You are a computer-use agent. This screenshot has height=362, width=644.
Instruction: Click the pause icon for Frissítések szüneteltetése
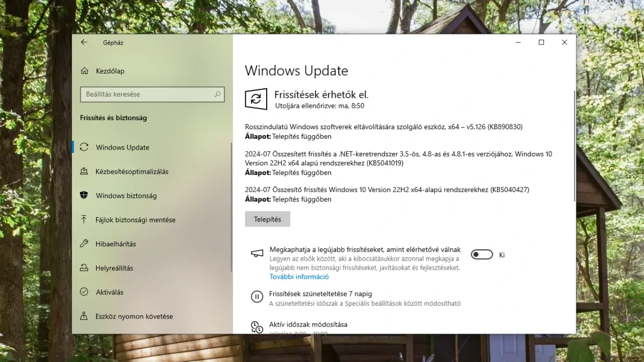click(257, 296)
